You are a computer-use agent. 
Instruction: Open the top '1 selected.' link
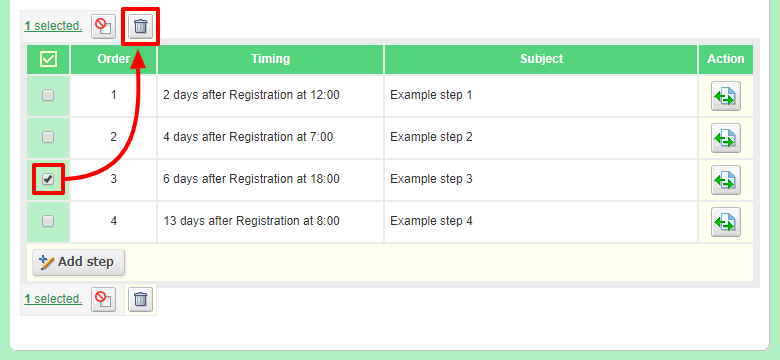[x=53, y=26]
